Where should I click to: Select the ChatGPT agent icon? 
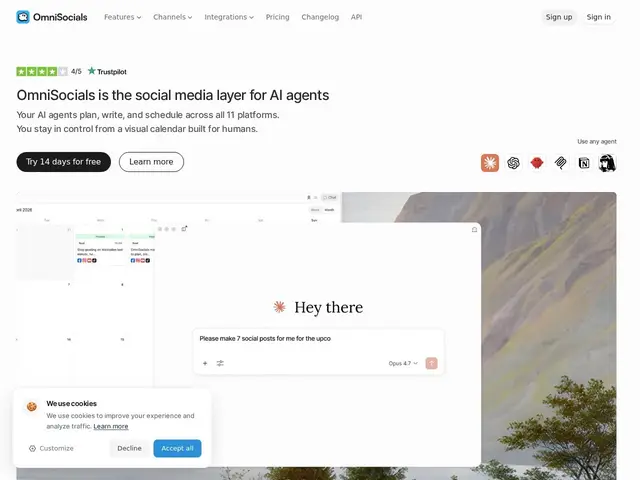[x=513, y=163]
